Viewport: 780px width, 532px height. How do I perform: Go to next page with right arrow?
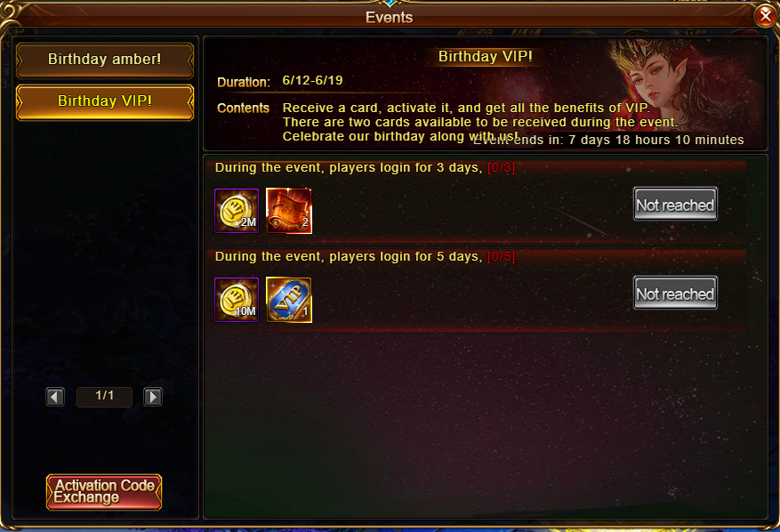[x=153, y=397]
